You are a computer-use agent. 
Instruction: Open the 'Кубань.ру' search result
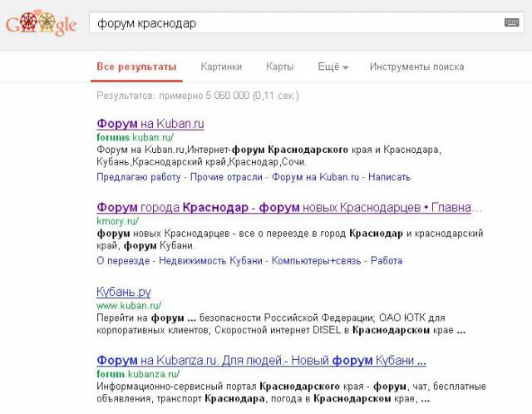click(123, 292)
